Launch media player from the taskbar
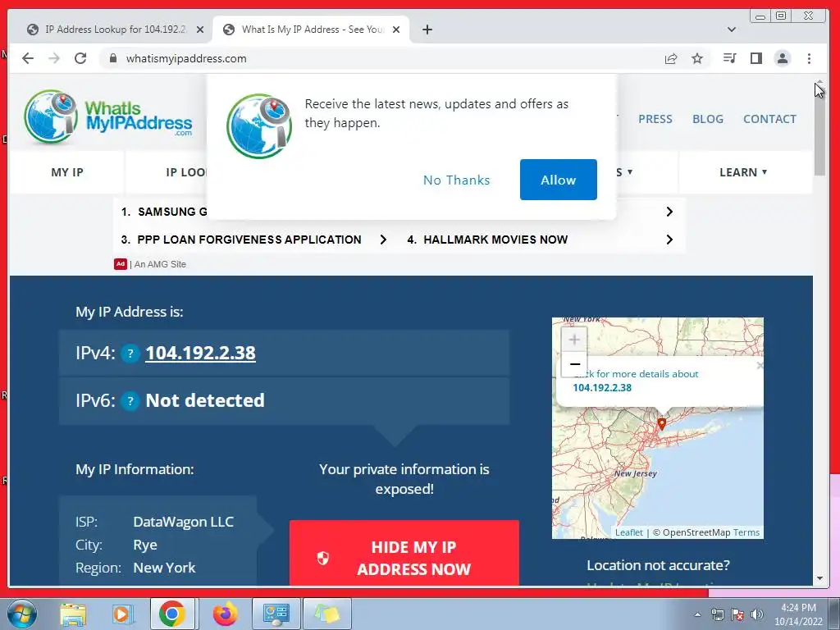The image size is (840, 630). (122, 614)
